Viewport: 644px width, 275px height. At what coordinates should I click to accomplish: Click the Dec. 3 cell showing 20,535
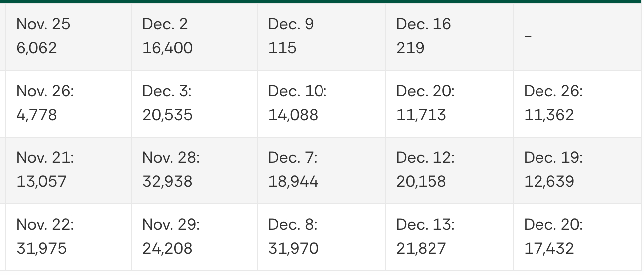pos(167,103)
